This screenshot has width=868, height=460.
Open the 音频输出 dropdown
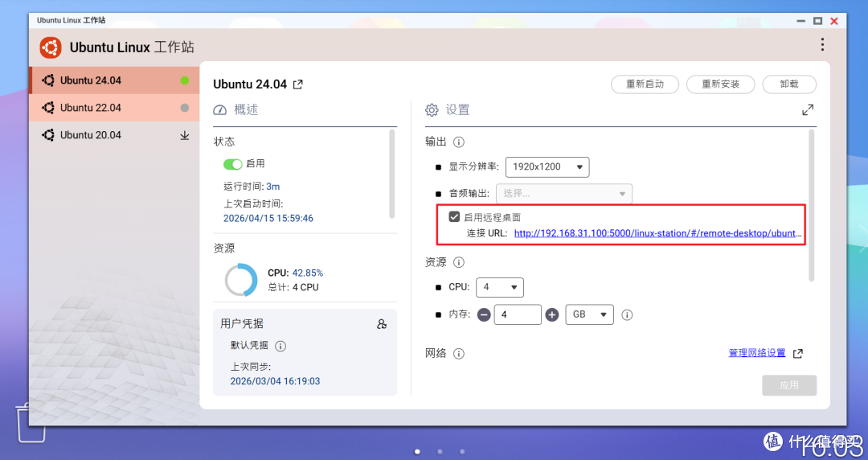(564, 194)
